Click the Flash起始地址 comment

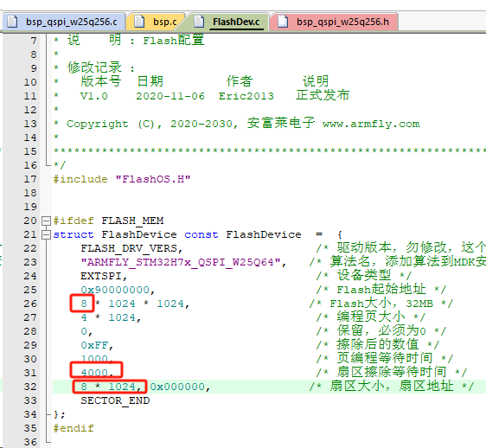coord(381,290)
